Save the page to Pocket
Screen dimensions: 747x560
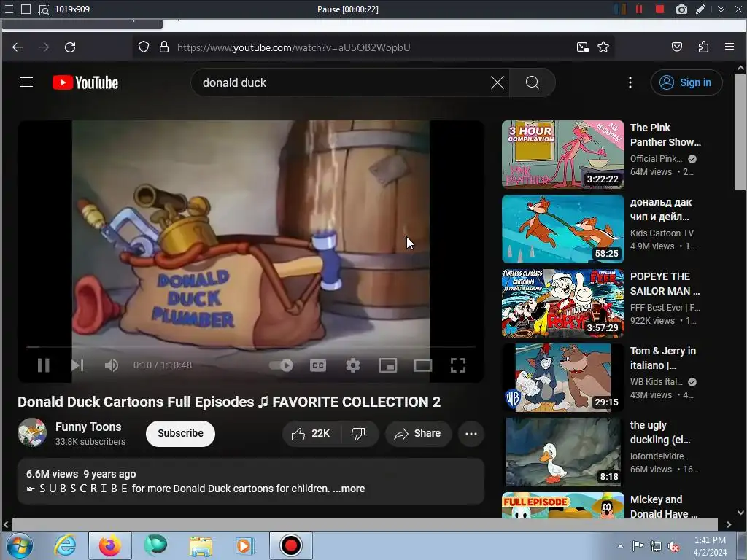(676, 47)
